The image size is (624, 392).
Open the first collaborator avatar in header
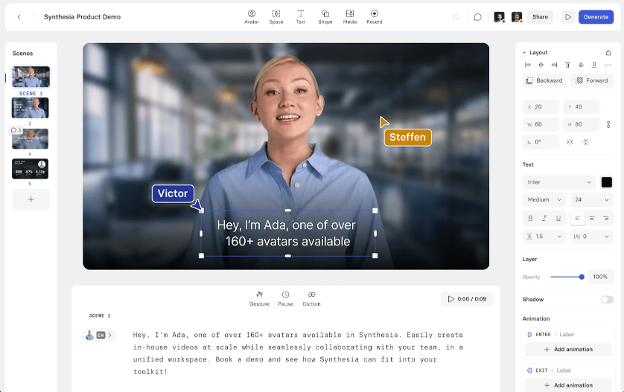coord(499,17)
